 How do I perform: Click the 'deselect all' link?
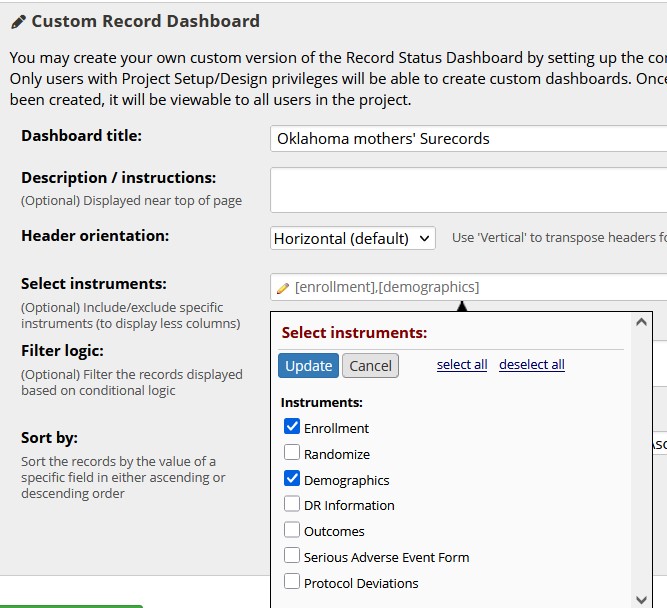pyautogui.click(x=531, y=365)
